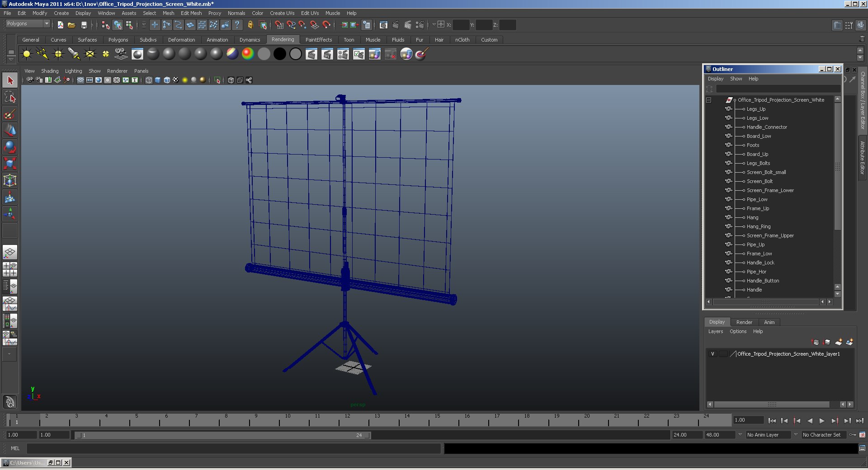Click the open scene folder icon
This screenshot has width=868, height=470.
coord(71,25)
